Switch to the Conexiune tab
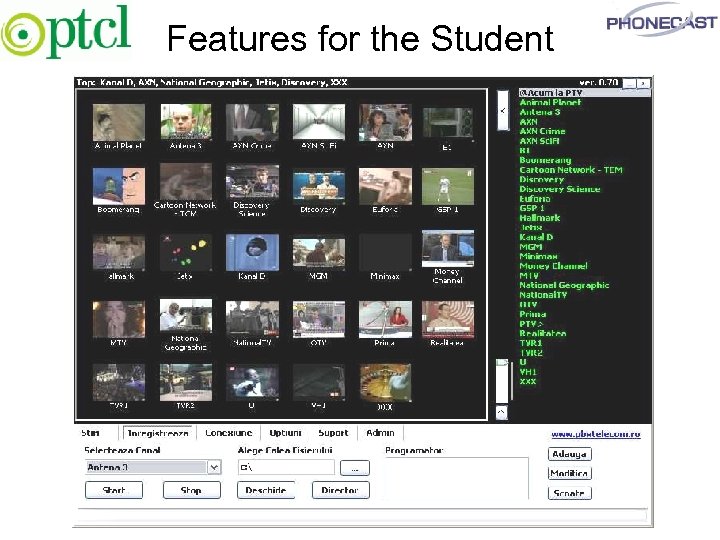720x540 pixels. 229,433
